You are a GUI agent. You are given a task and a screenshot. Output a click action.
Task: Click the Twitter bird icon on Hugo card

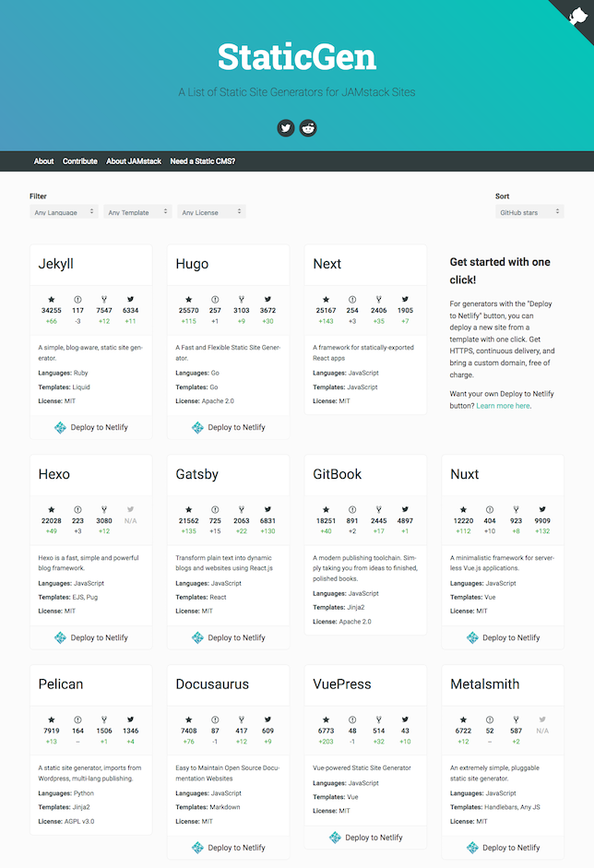[267, 300]
